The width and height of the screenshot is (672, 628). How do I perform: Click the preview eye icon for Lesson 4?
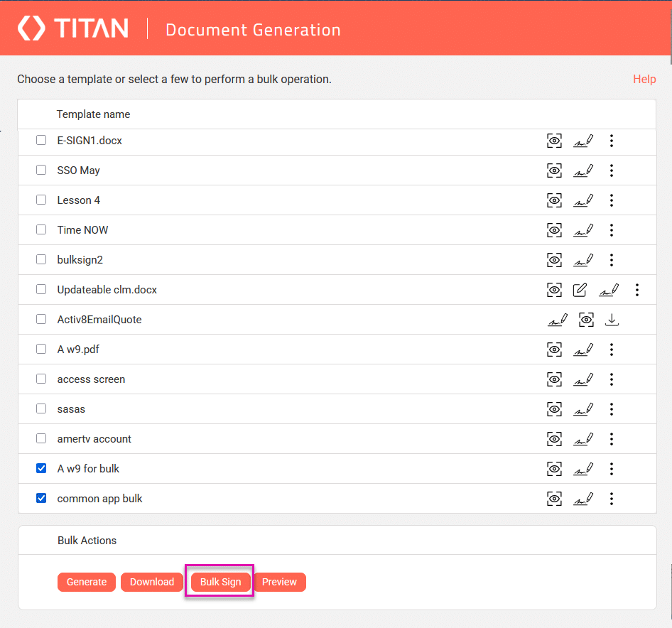554,200
